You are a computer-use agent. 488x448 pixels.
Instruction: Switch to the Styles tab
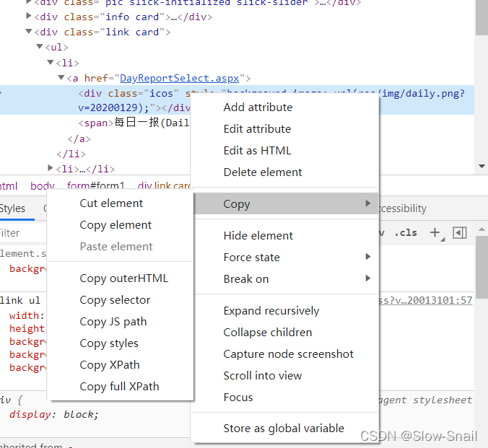point(12,208)
